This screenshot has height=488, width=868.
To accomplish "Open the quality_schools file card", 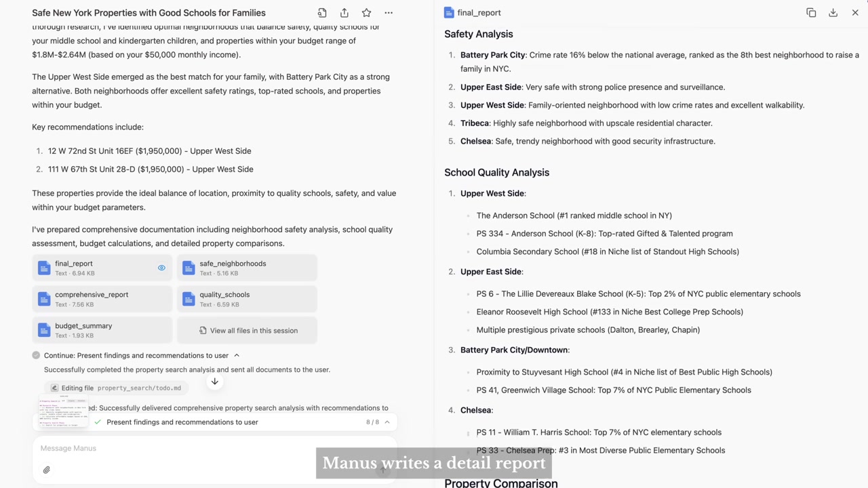I will (x=247, y=299).
